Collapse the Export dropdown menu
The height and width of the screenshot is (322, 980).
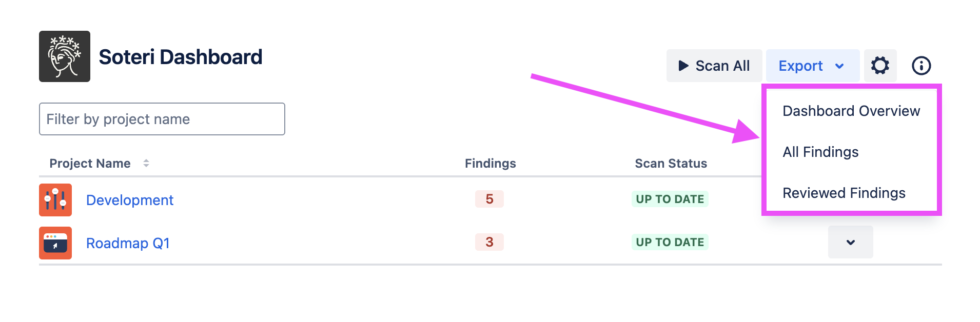pyautogui.click(x=812, y=66)
